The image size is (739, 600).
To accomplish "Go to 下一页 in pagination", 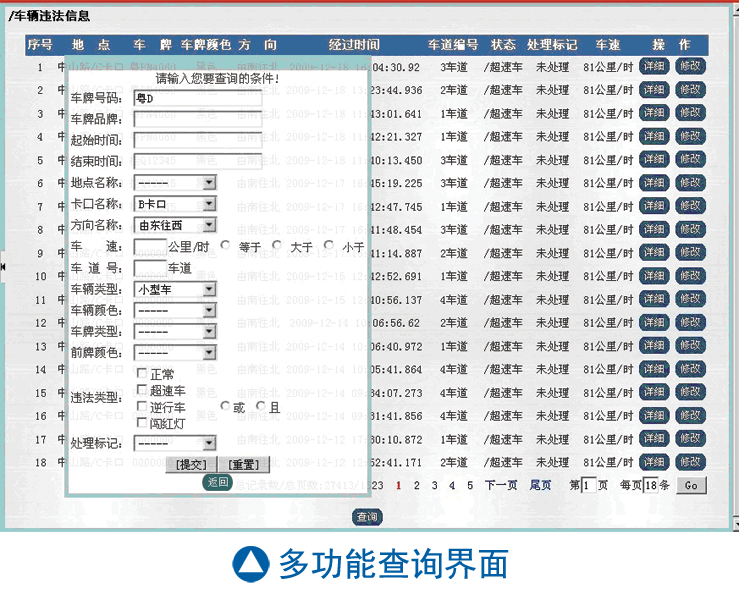I will (x=501, y=485).
